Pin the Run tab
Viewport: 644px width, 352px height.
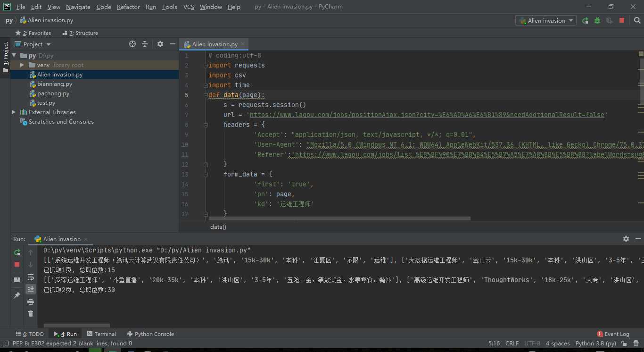(x=17, y=295)
